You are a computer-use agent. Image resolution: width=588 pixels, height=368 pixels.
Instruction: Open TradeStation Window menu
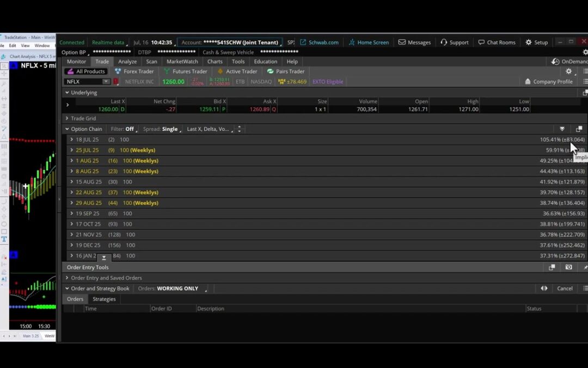[x=42, y=45]
